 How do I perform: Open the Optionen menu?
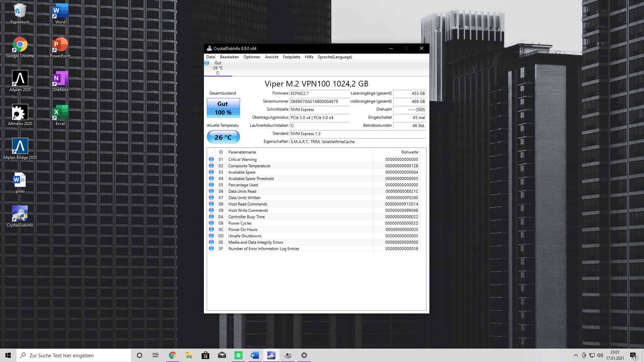pyautogui.click(x=252, y=57)
